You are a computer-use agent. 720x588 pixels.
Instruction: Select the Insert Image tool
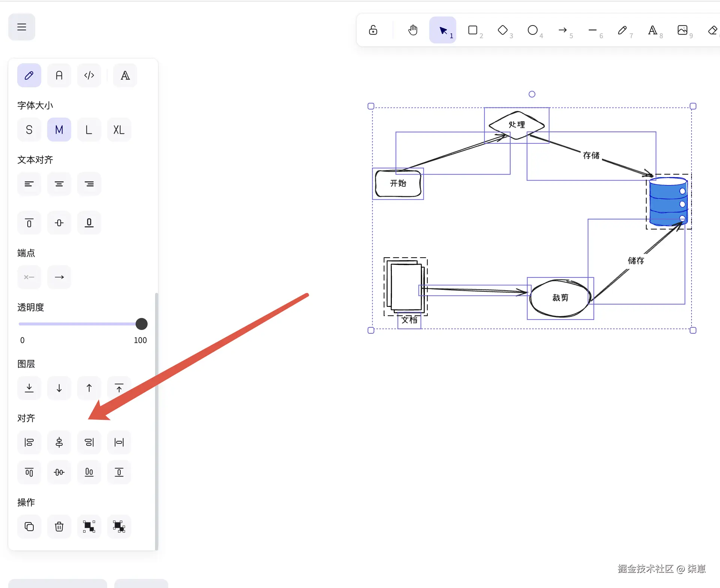click(x=682, y=30)
